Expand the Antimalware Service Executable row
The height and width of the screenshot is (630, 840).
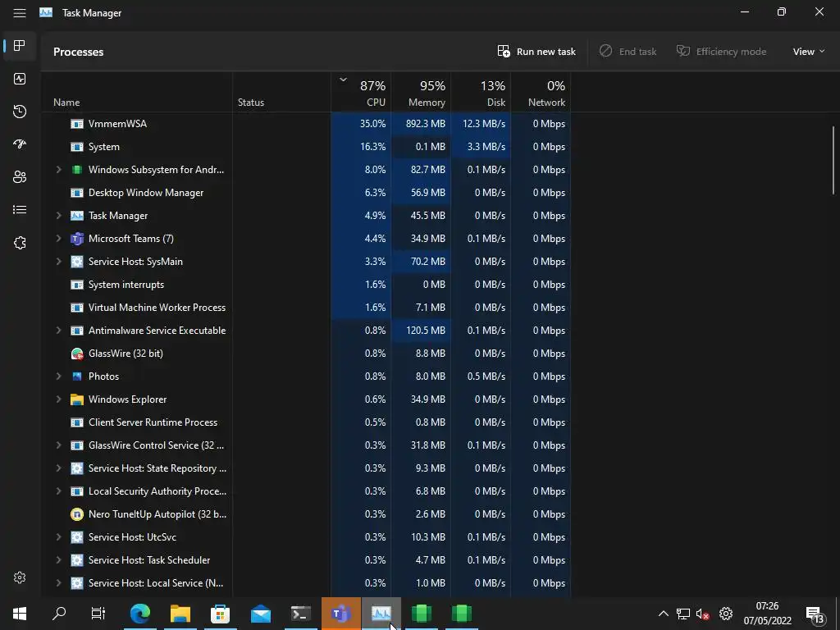[58, 330]
